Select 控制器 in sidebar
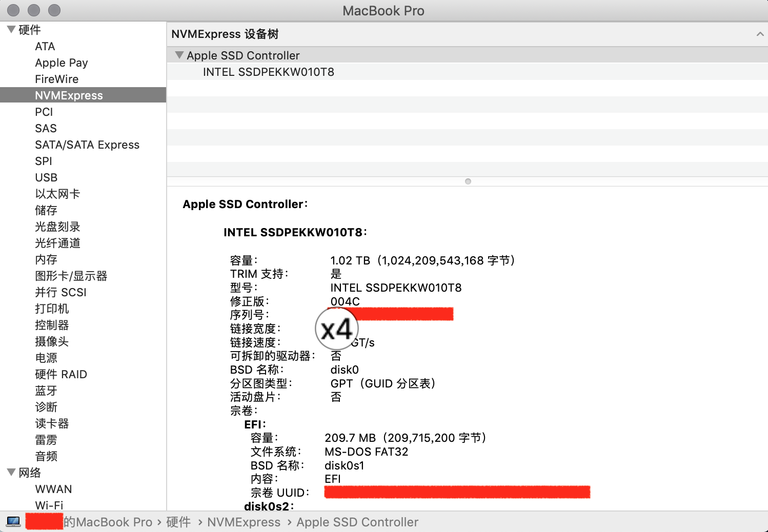Viewport: 768px width, 532px height. click(52, 325)
